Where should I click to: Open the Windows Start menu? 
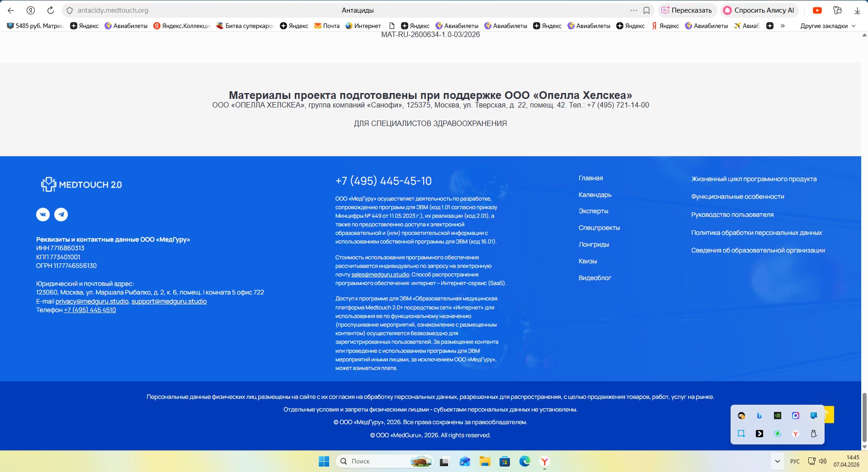coord(324,461)
